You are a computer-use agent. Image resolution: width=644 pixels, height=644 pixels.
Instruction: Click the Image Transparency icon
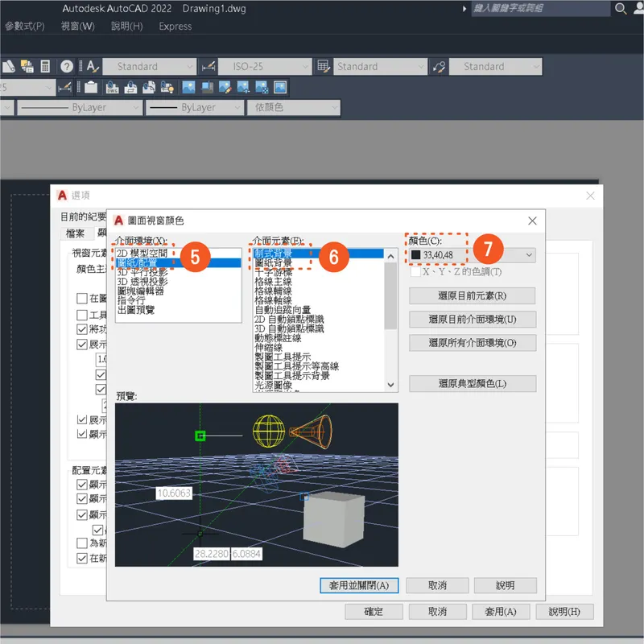tap(262, 87)
